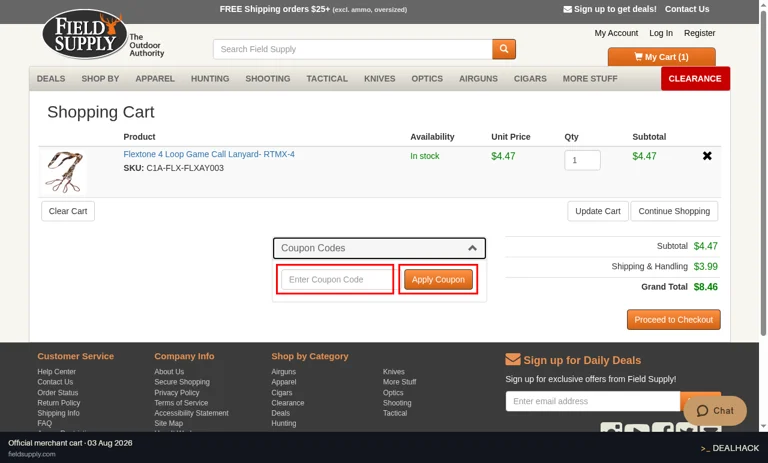Open My Cart (1) button
The image size is (768, 463).
coord(661,57)
